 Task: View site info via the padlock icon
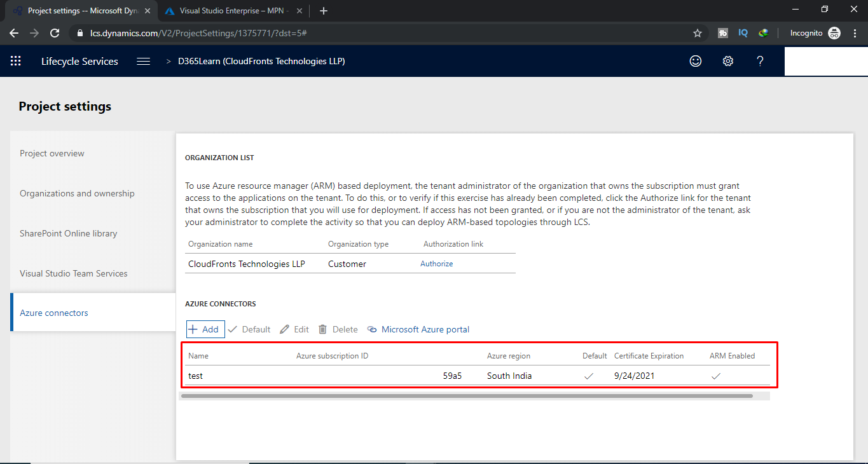79,33
